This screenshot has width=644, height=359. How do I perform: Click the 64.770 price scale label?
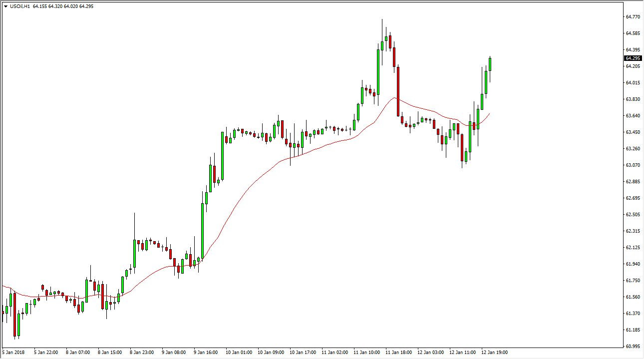point(632,17)
